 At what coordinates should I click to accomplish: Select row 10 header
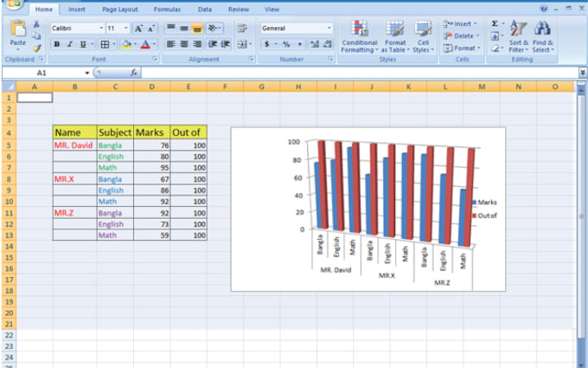(x=9, y=202)
